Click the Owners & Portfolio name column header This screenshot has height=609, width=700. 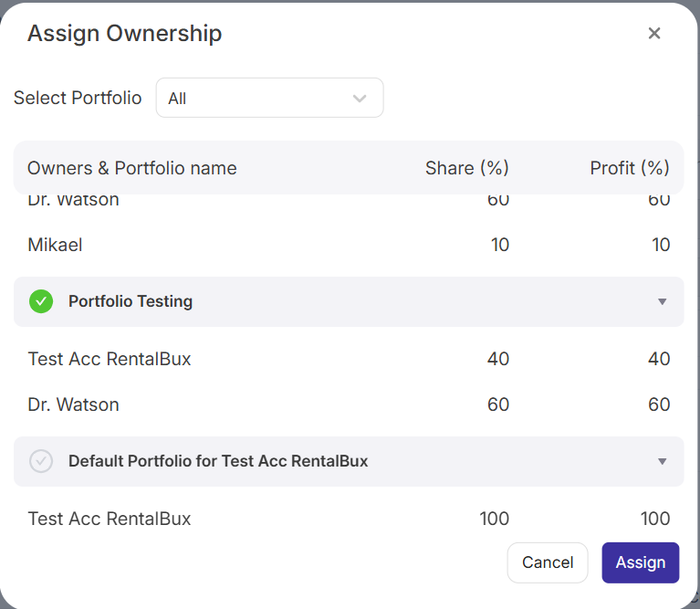click(132, 168)
